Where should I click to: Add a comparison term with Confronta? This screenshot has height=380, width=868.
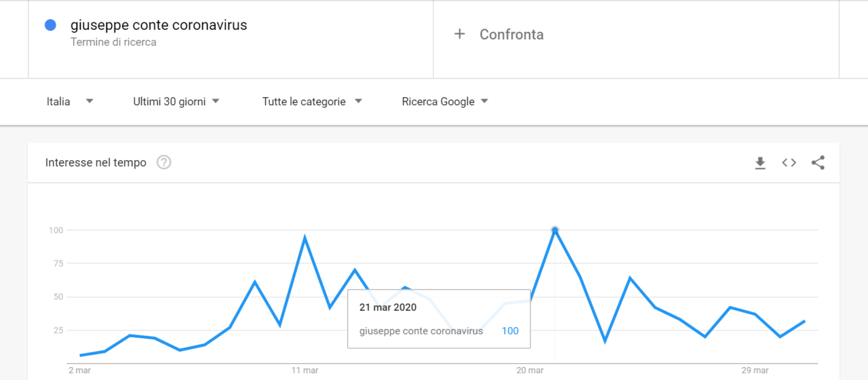(511, 35)
